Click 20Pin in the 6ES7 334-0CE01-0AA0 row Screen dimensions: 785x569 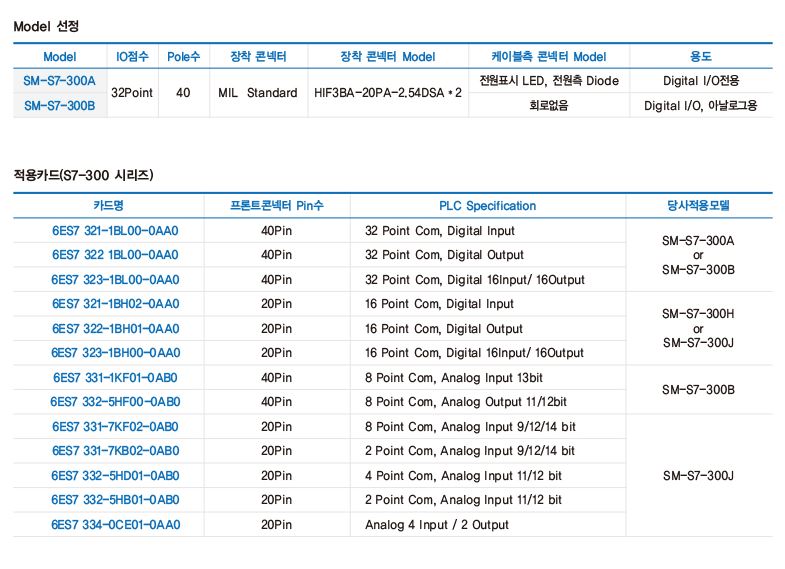point(276,525)
